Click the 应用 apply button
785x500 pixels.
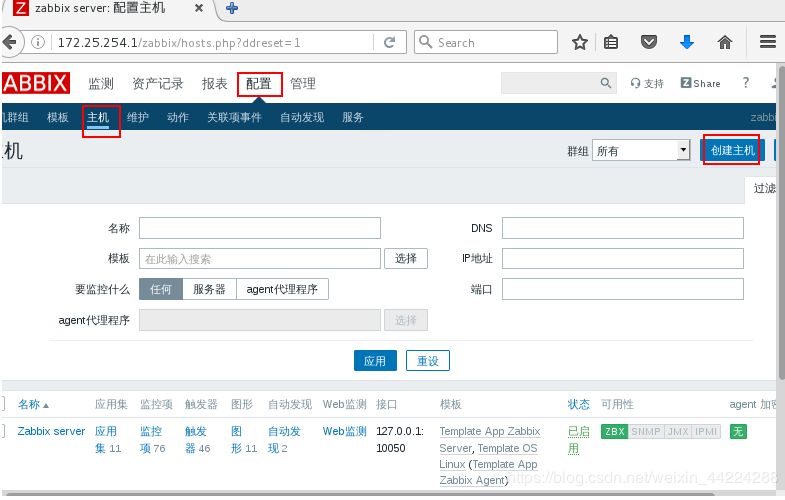375,360
